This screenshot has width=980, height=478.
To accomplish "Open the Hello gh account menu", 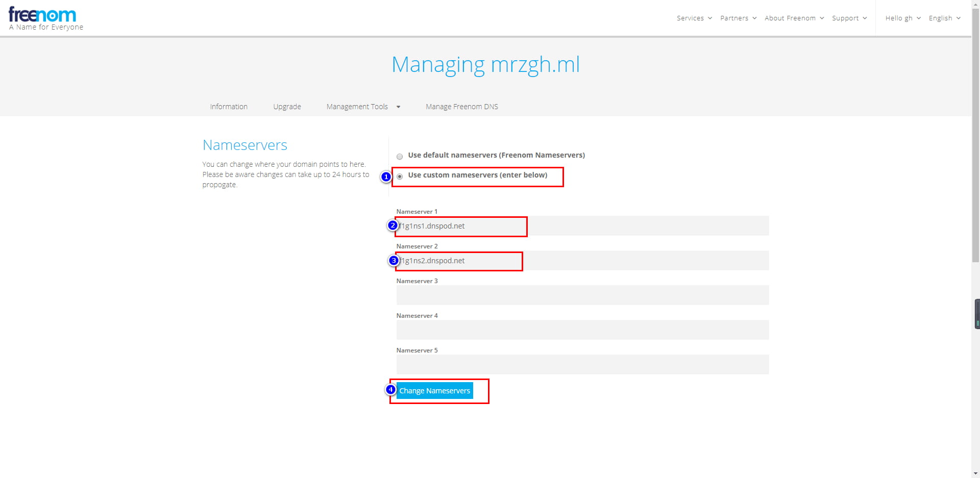I will (x=902, y=18).
